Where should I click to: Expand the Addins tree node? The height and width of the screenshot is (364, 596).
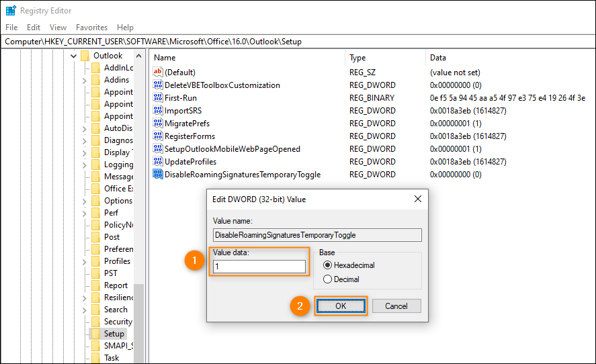[85, 80]
